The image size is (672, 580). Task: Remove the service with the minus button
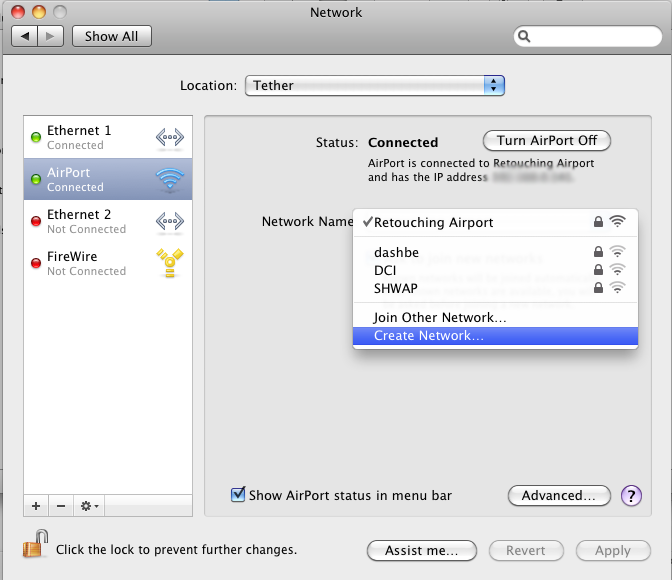point(61,506)
